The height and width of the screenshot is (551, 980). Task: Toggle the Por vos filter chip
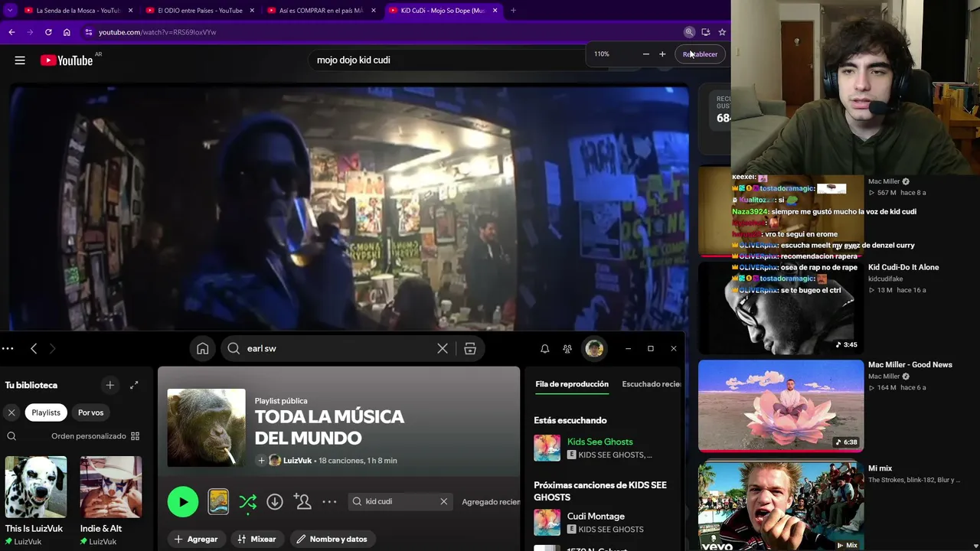click(x=90, y=412)
